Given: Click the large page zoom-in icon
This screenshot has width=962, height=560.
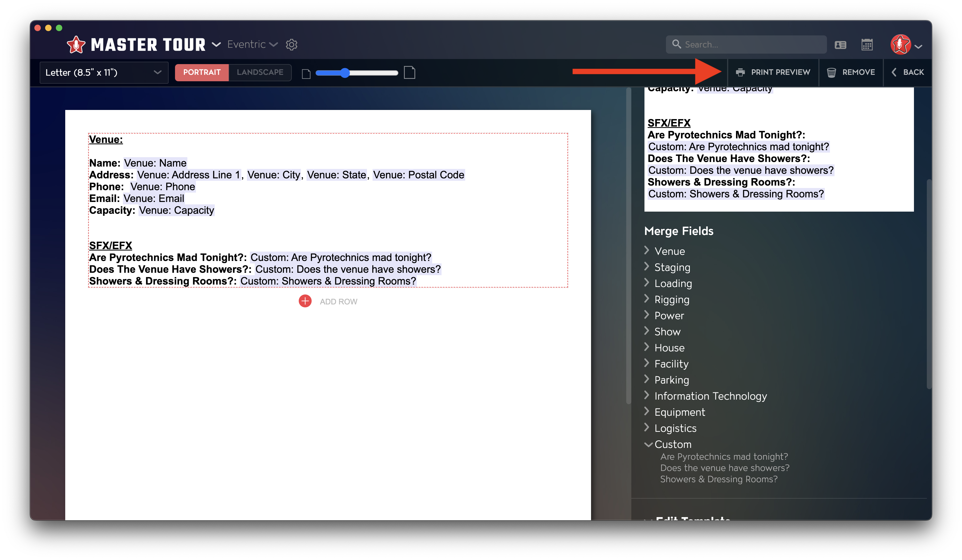Looking at the screenshot, I should 410,72.
